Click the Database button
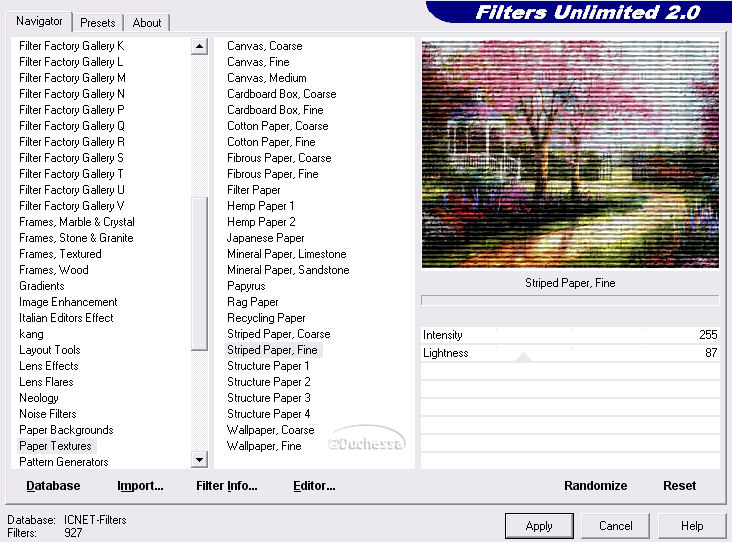 click(53, 486)
